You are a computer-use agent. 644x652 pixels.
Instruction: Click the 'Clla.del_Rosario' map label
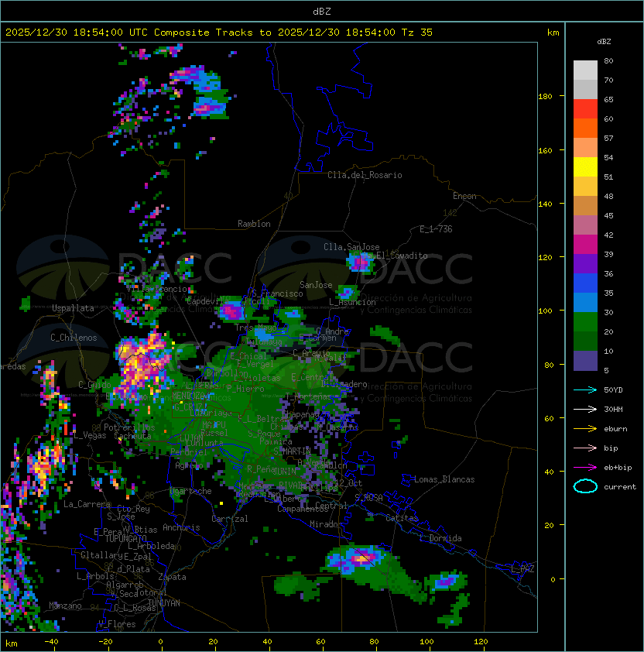point(365,175)
